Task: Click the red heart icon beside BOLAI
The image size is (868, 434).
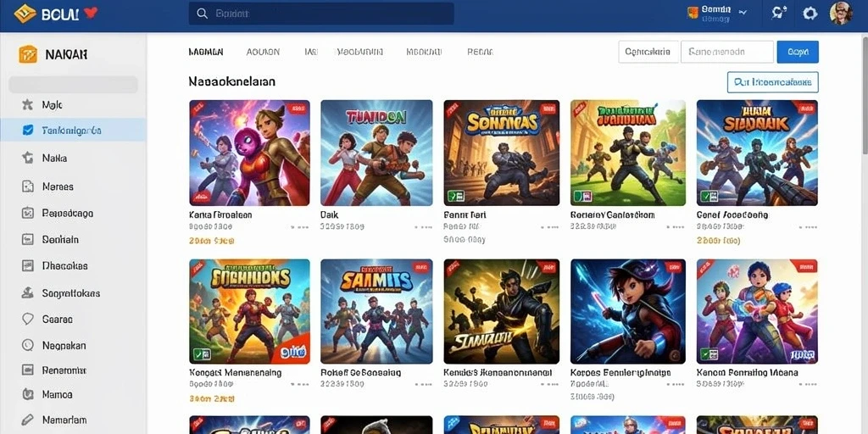Action: pos(90,13)
